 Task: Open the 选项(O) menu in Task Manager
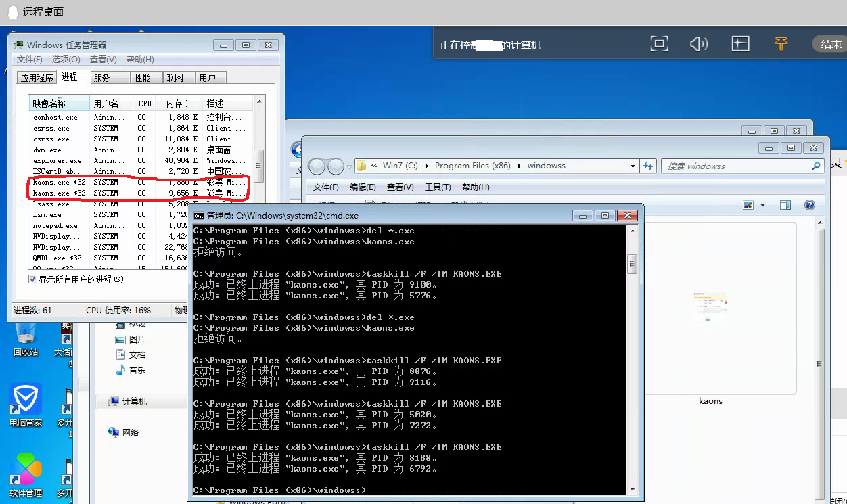[66, 60]
